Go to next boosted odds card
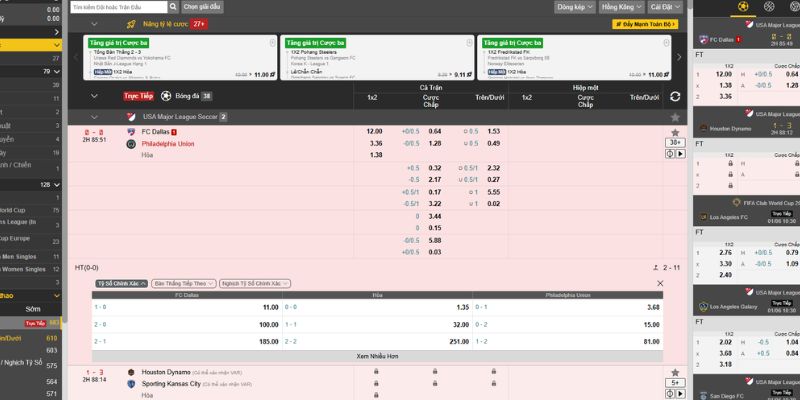This screenshot has width=800, height=400. (679, 57)
